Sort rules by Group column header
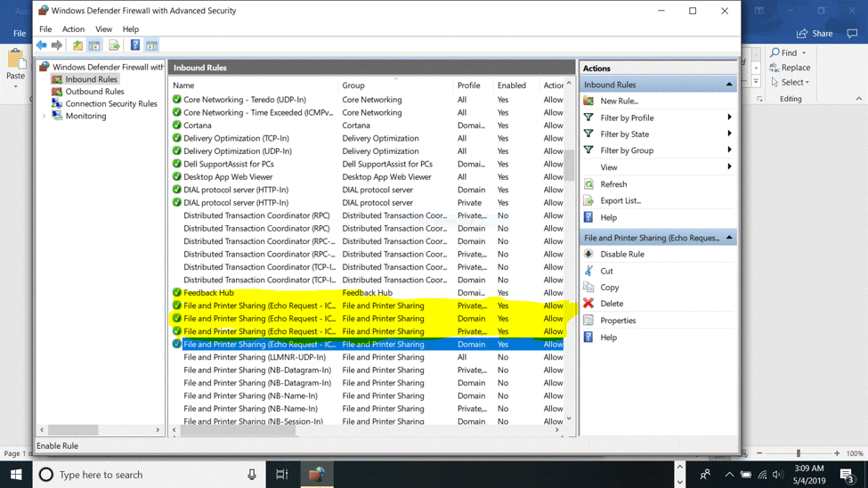Image resolution: width=868 pixels, height=488 pixels. click(x=395, y=85)
